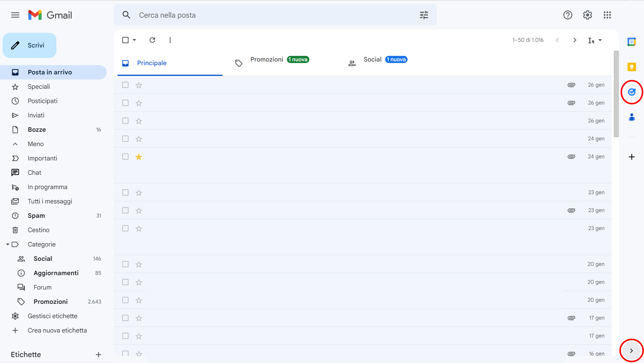Click the Scrivi compose button
Image resolution: width=644 pixels, height=363 pixels.
coord(29,45)
